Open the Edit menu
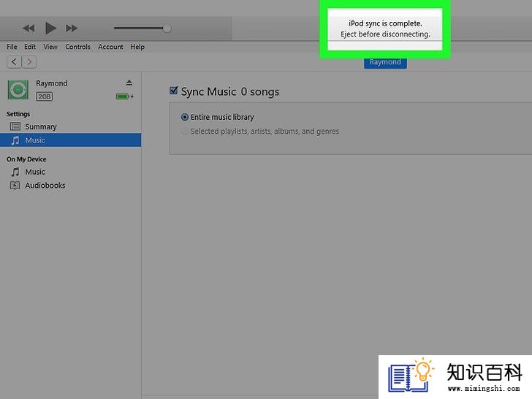This screenshot has height=399, width=532. [x=30, y=47]
